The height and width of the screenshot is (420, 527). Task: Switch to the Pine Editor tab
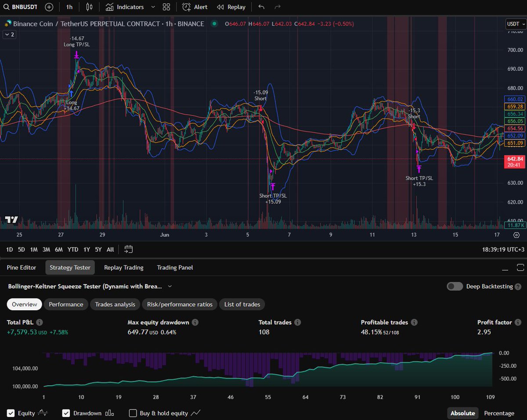(22, 267)
